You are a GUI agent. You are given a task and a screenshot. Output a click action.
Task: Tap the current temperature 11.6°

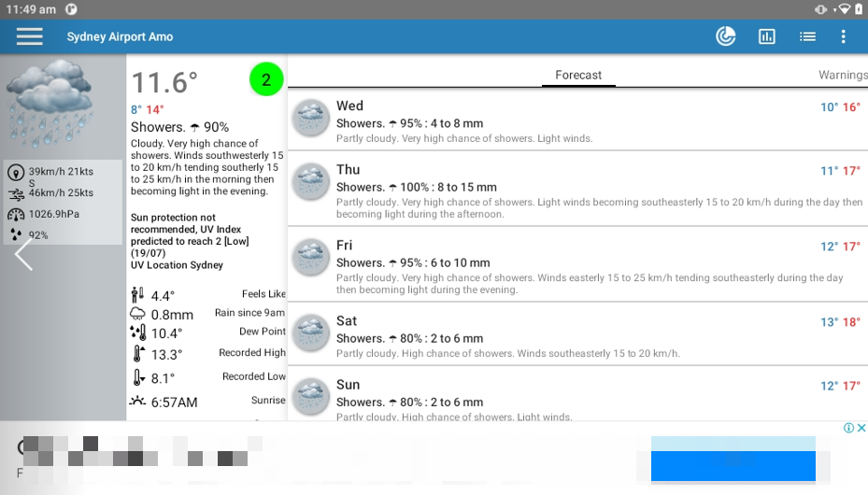(164, 83)
